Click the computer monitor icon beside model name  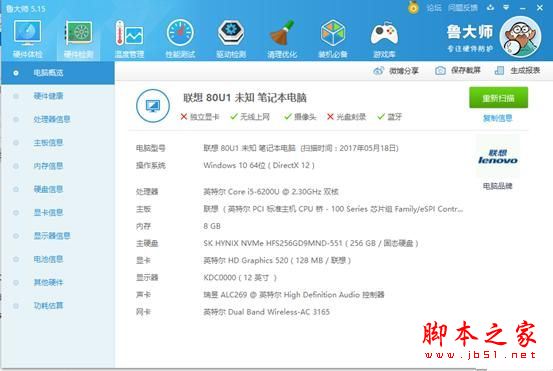pos(153,105)
